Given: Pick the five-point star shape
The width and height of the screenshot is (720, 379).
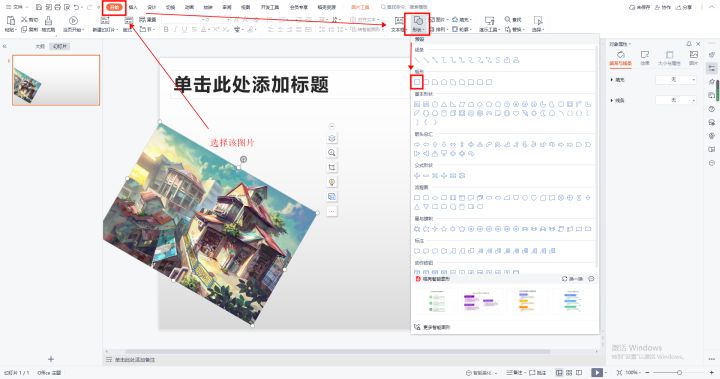Looking at the screenshot, I should tap(444, 229).
